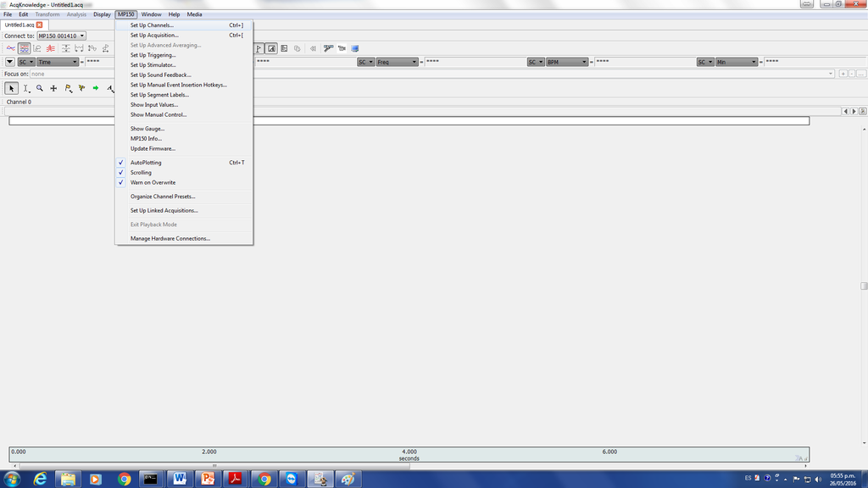Open the BPM measurement type dropdown
Screen dimensions: 868x488
(567, 62)
